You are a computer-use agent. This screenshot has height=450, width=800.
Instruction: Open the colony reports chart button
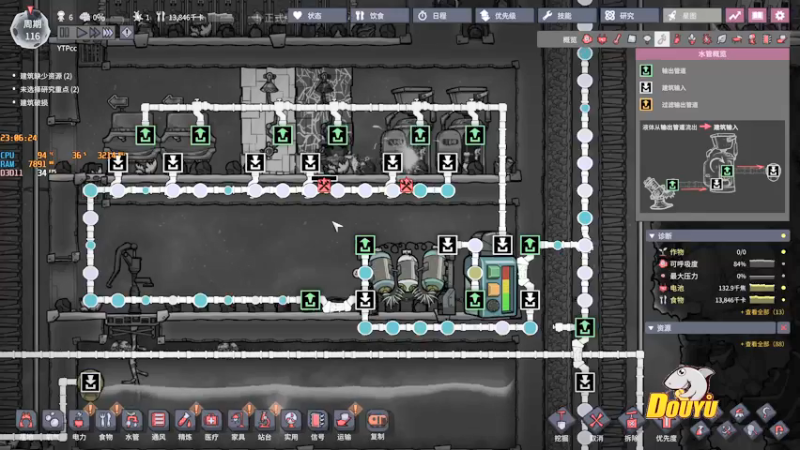pyautogui.click(x=735, y=16)
